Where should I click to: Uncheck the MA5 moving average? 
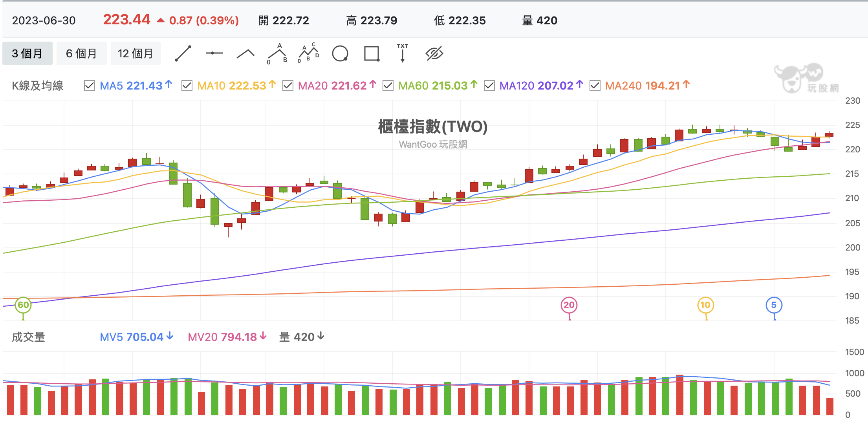pyautogui.click(x=90, y=86)
